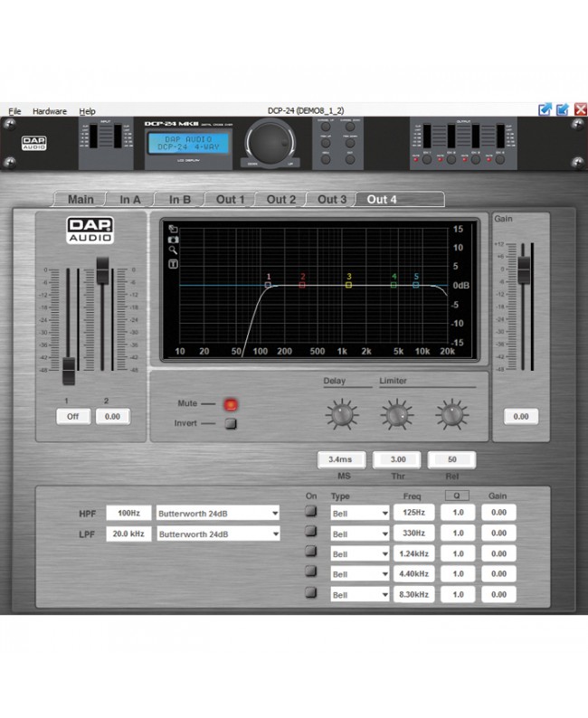Screen dimensions: 588x718
Task: Open the HPF Butterworth 24dB filter dropdown
Action: pos(218,514)
